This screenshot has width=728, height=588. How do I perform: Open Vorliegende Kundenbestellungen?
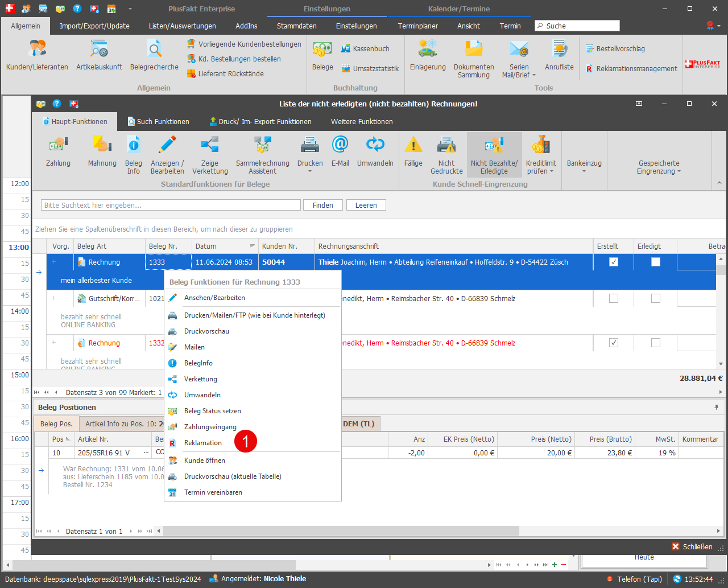[245, 44]
